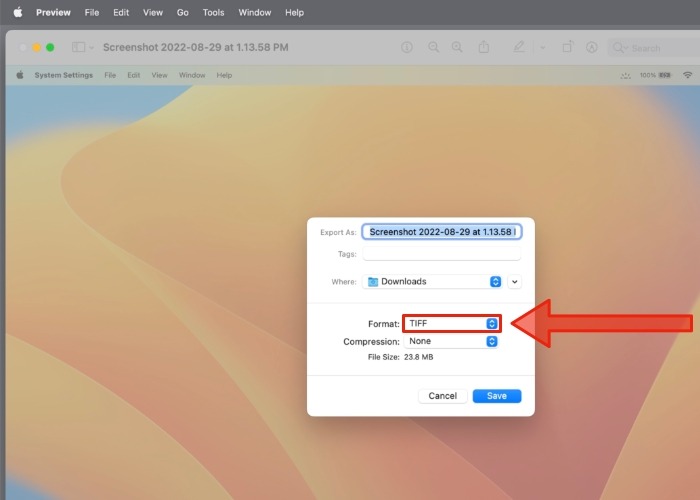The height and width of the screenshot is (500, 700).
Task: Open the Preview app menu
Action: pos(53,12)
